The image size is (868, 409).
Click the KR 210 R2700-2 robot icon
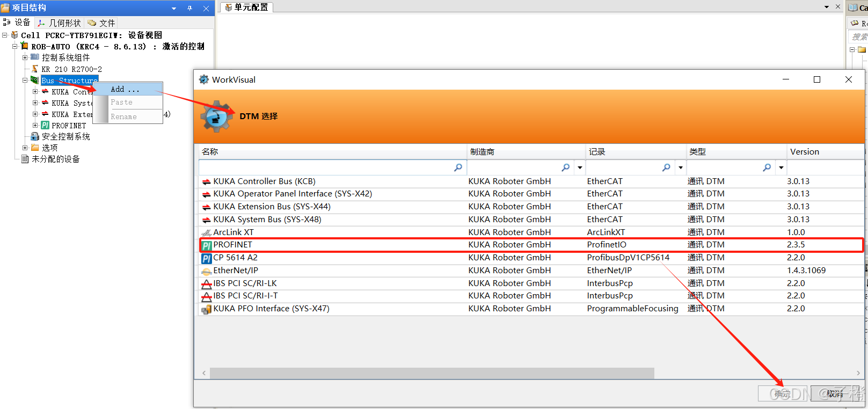coord(35,69)
